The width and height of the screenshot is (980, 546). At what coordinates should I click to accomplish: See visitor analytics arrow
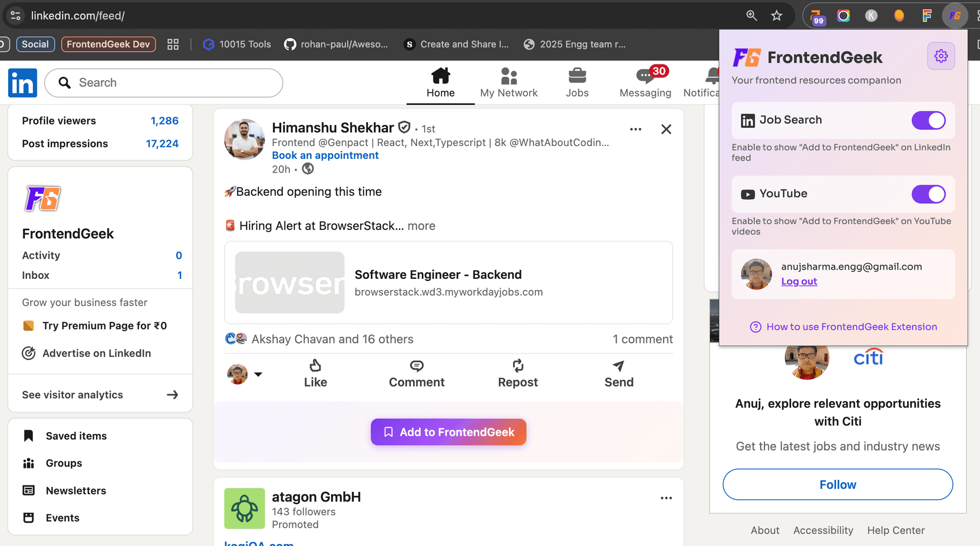pos(173,395)
